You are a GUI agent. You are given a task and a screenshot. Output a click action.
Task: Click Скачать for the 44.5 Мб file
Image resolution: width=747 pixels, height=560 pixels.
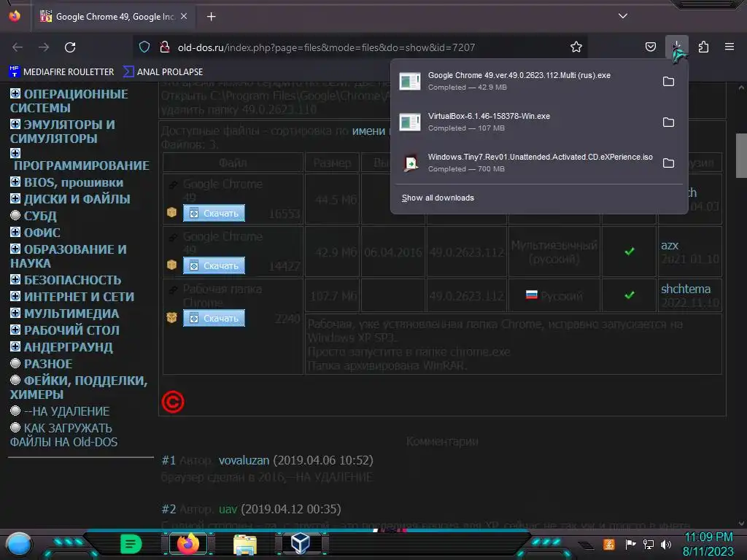[214, 214]
